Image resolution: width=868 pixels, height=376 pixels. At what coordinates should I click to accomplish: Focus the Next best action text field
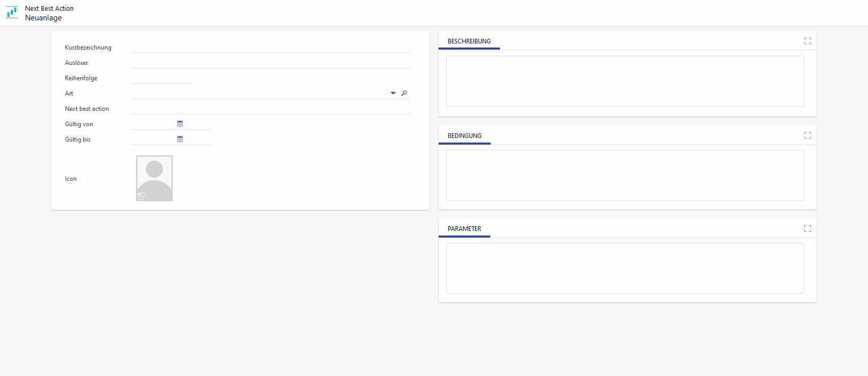(x=270, y=108)
